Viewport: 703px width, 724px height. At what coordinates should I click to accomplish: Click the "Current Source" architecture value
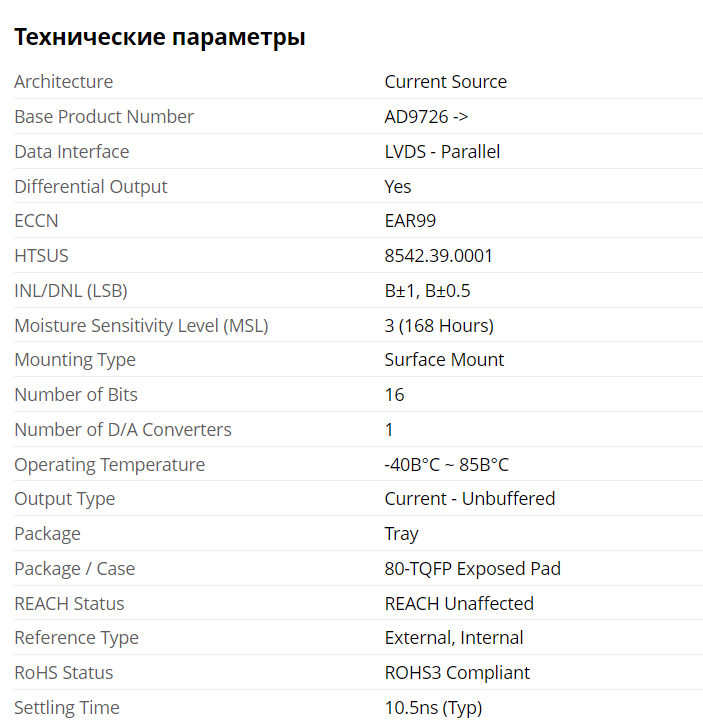(x=445, y=82)
